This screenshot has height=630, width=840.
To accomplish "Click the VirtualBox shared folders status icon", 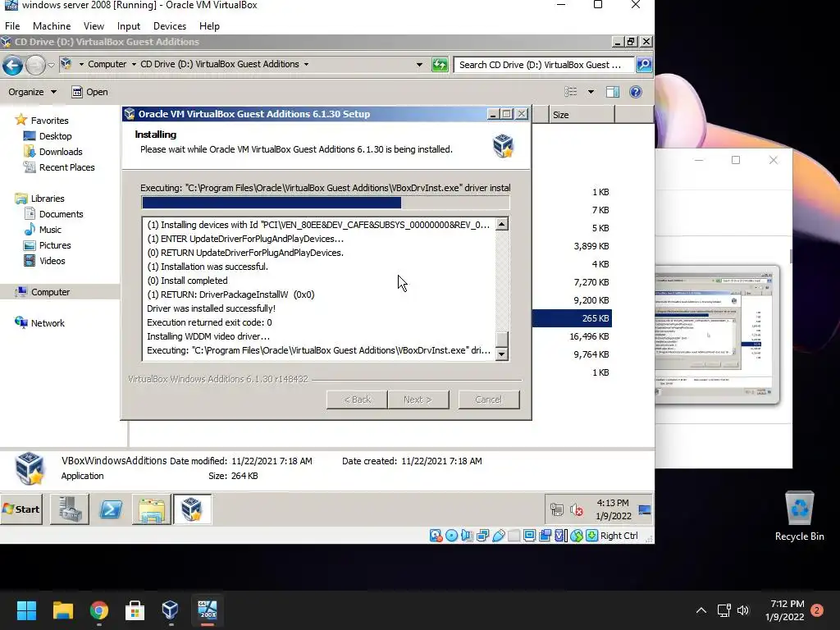I will click(514, 535).
